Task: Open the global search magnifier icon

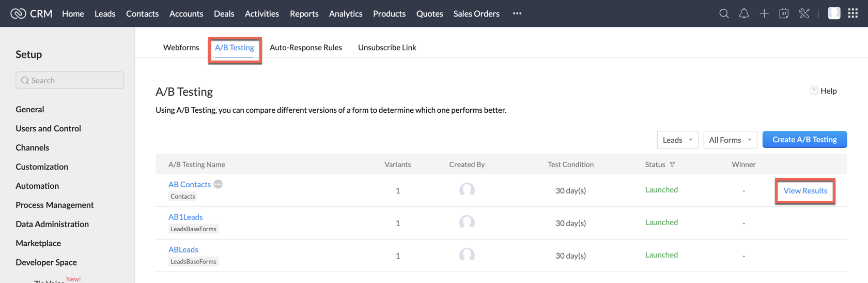Action: (724, 13)
